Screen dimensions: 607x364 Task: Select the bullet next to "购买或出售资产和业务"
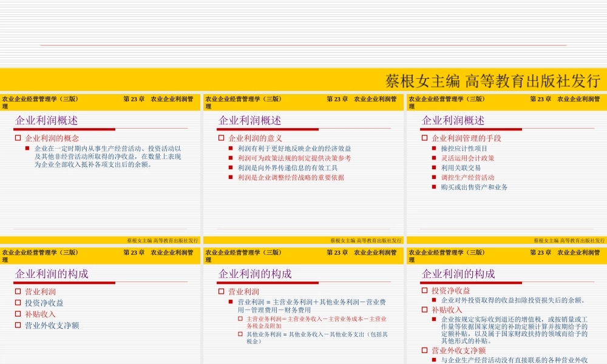click(433, 186)
